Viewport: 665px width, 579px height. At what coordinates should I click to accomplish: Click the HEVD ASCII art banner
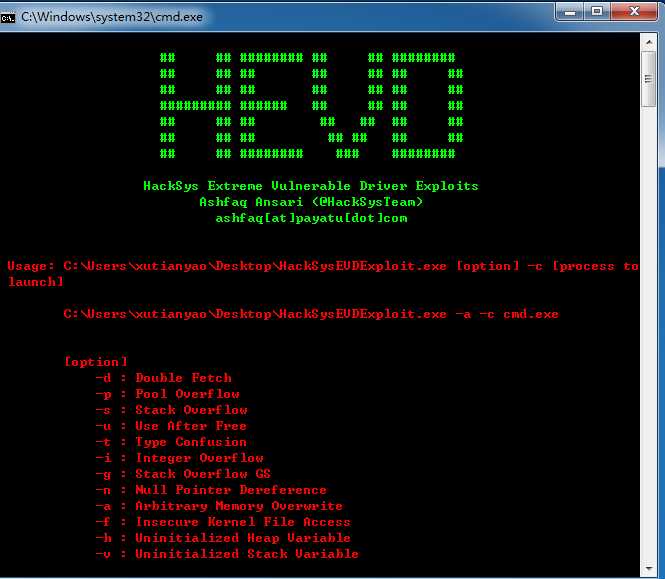311,105
